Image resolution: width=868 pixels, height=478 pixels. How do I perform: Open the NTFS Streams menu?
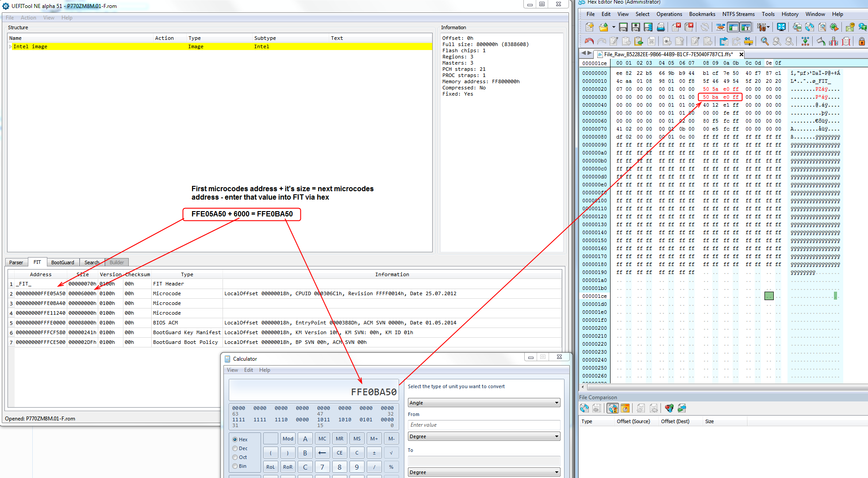738,14
